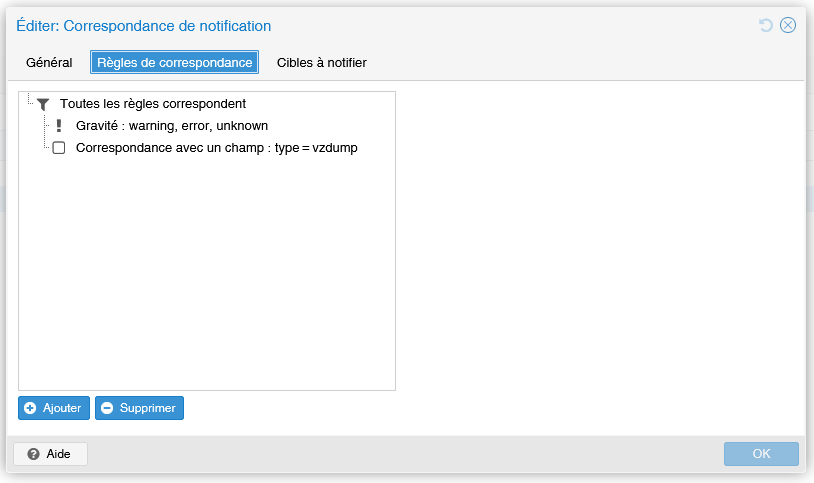Click the field match rule square icon
The width and height of the screenshot is (814, 483).
[59, 148]
